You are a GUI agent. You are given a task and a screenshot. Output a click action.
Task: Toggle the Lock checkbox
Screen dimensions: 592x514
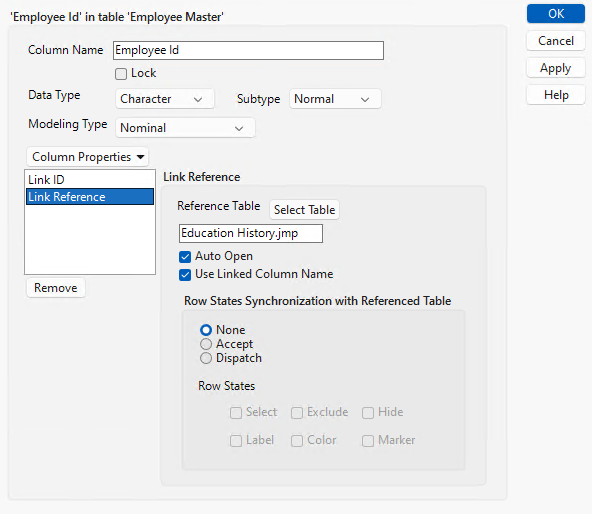[x=121, y=74]
